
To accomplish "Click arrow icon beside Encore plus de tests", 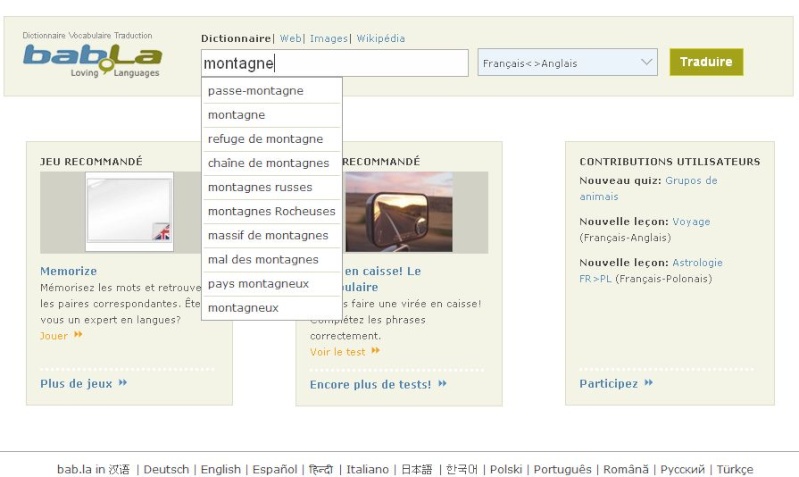I will (442, 384).
